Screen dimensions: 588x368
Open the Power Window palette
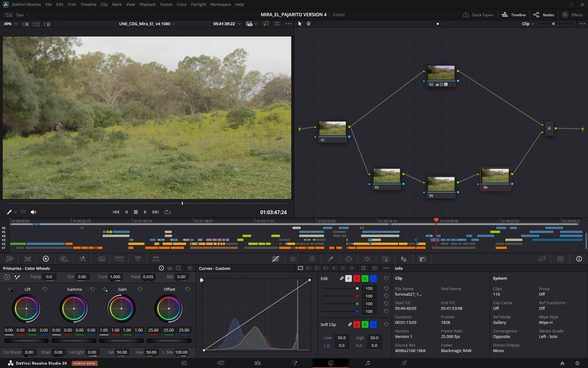click(349, 259)
